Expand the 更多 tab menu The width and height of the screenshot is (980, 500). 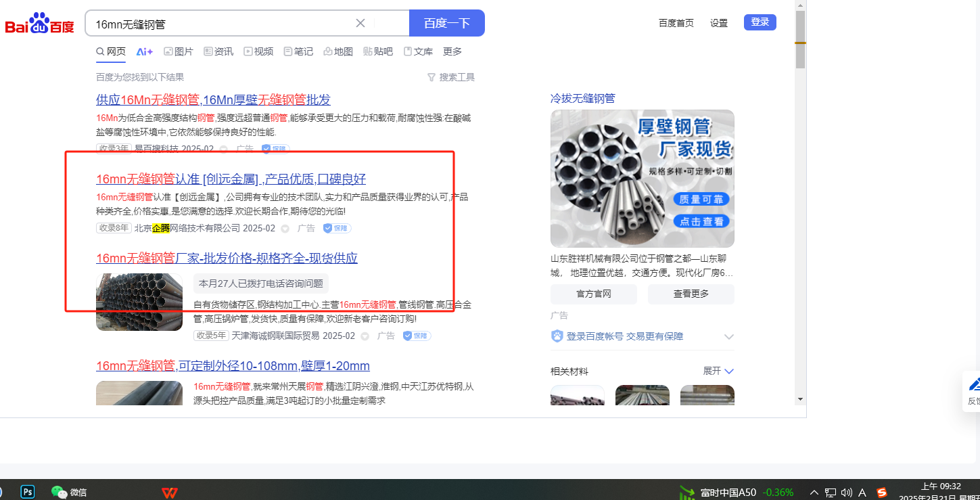pos(452,51)
